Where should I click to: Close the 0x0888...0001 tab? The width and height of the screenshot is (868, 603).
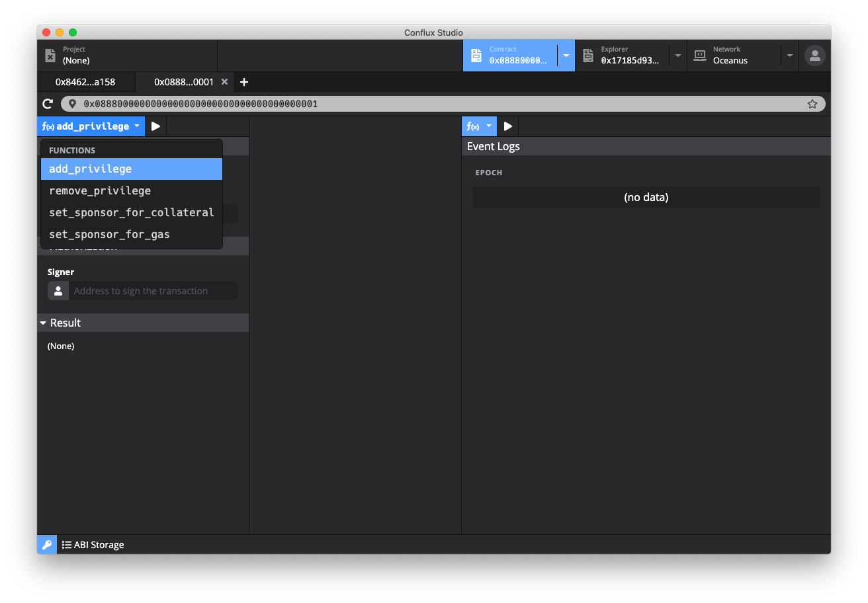(x=224, y=82)
